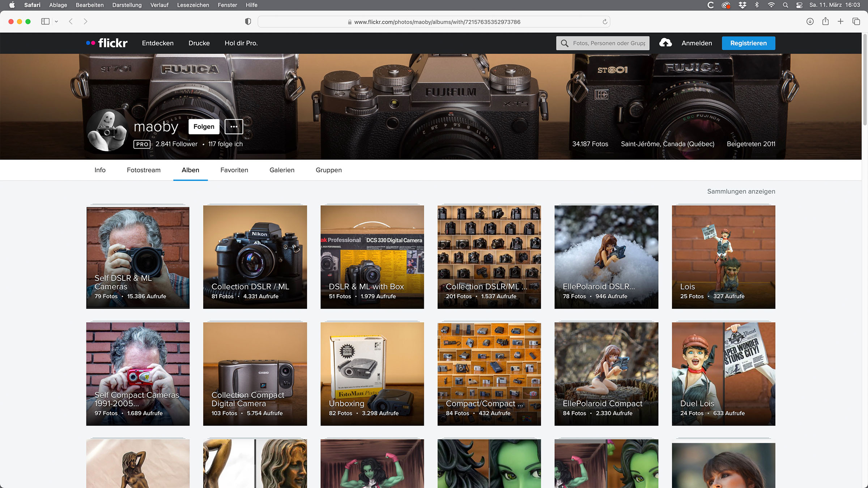Open Spotlight search in menu bar
This screenshot has width=868, height=488.
click(x=785, y=5)
